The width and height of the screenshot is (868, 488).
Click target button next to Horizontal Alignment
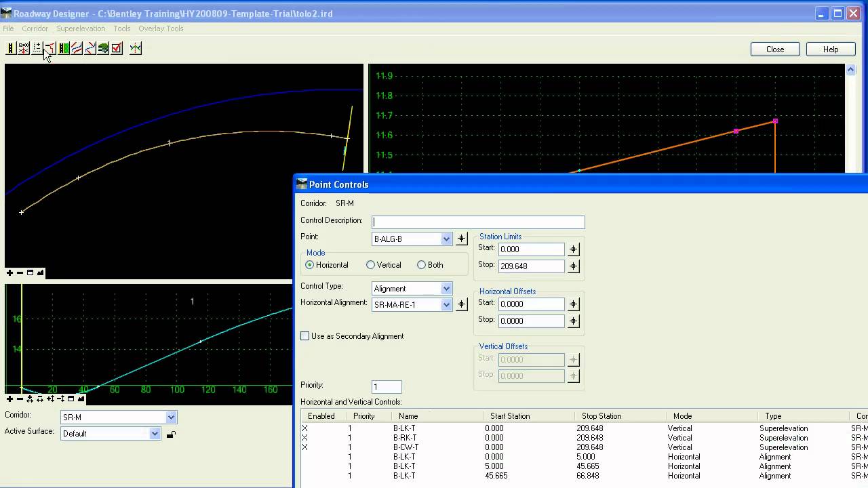[461, 304]
